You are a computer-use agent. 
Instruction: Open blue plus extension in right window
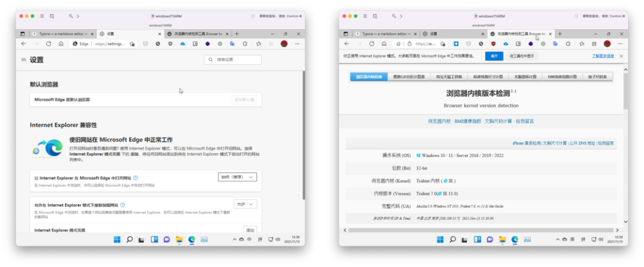456,44
